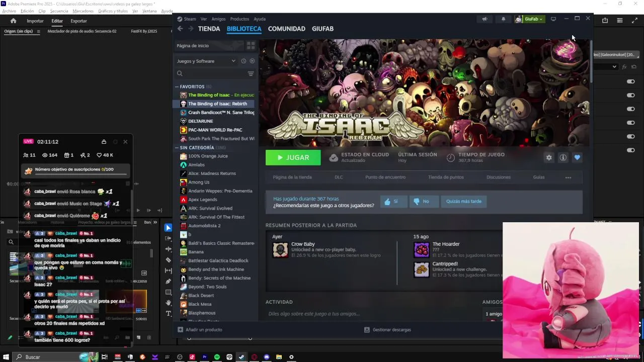This screenshot has height=362, width=644.
Task: Open Juegos y Software dropdown
Action: [x=206, y=61]
